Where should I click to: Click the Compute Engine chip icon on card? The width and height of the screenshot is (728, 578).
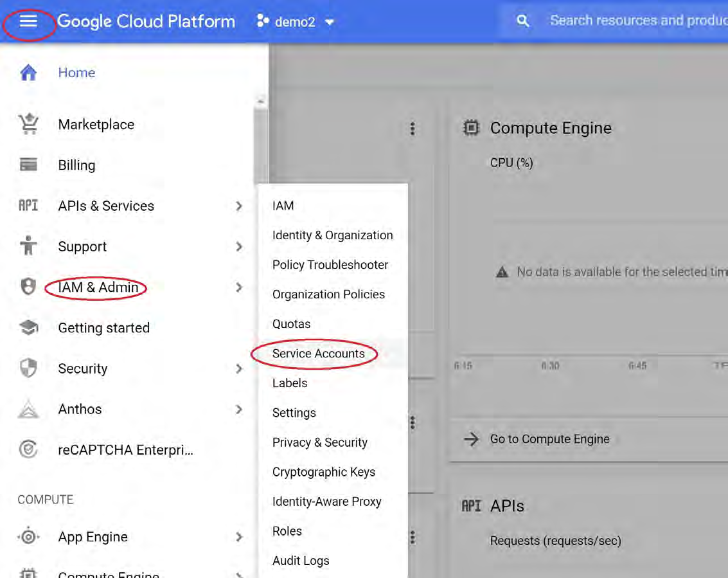pyautogui.click(x=471, y=127)
